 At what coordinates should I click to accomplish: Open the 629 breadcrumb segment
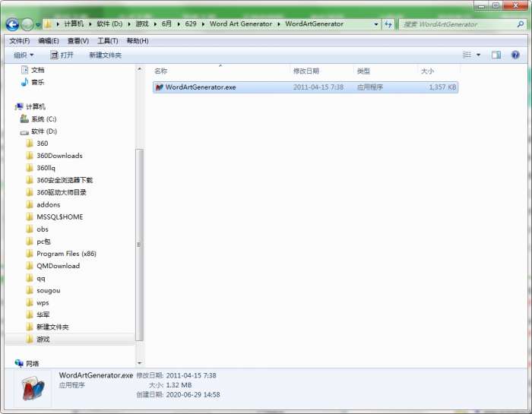(191, 24)
